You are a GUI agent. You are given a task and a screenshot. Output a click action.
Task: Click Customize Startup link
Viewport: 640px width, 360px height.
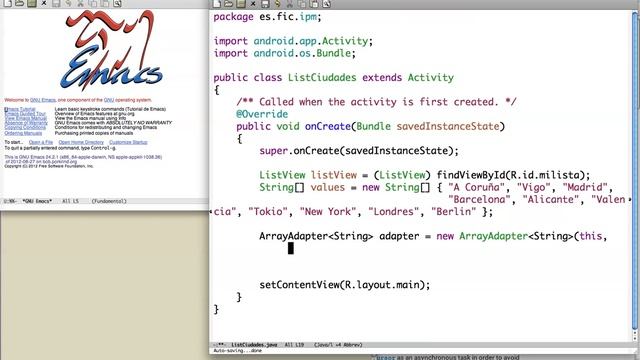coord(128,142)
